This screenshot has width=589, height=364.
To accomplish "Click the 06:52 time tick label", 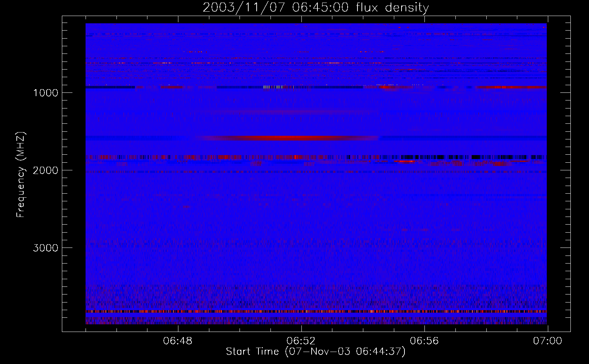I will (301, 341).
